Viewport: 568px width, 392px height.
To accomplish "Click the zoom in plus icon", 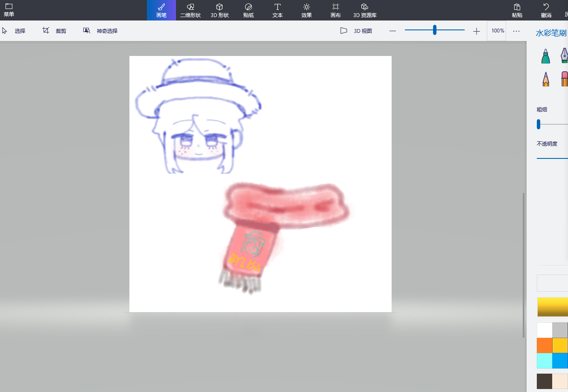I will 477,31.
